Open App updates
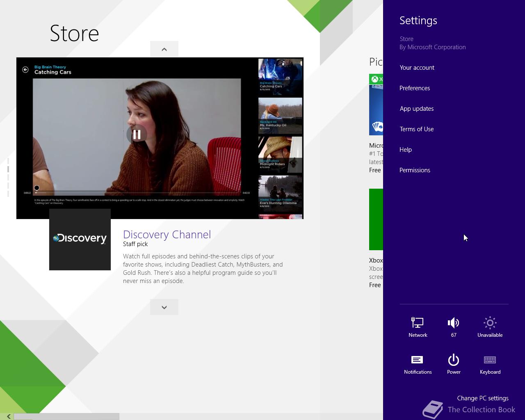Viewport: 525px width, 420px height. coord(417,109)
